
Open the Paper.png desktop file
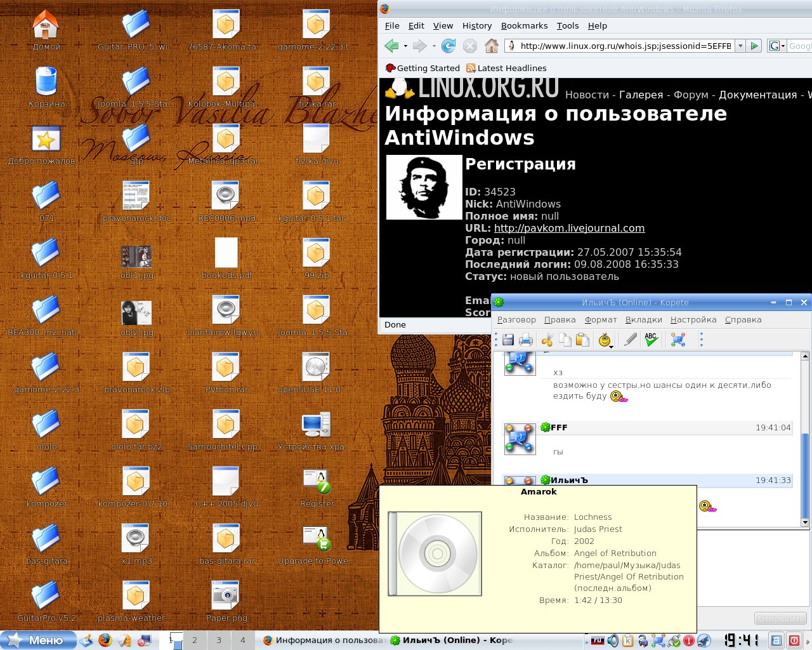pyautogui.click(x=226, y=601)
